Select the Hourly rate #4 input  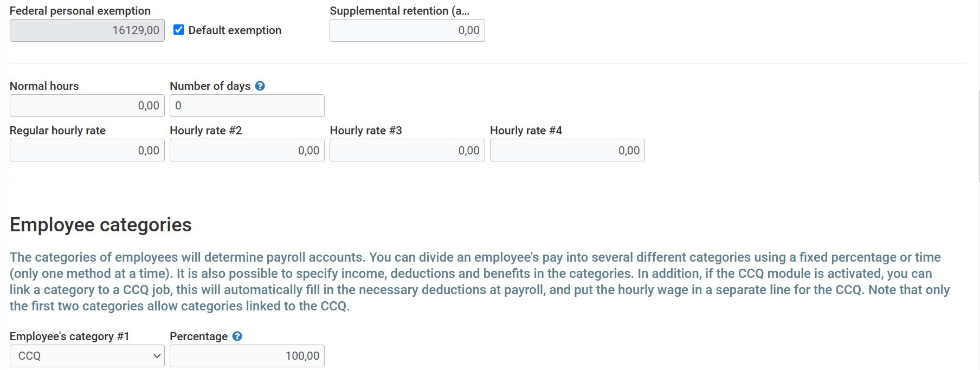point(567,151)
